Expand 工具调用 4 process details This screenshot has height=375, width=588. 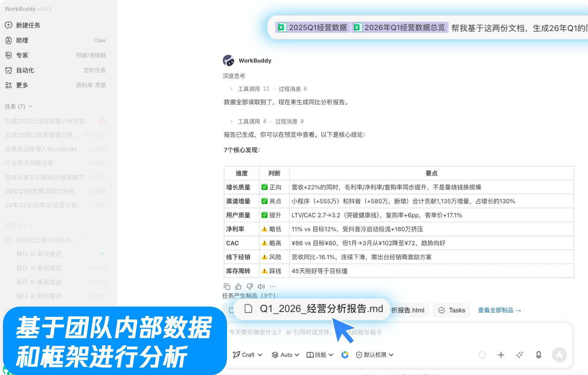pyautogui.click(x=231, y=121)
